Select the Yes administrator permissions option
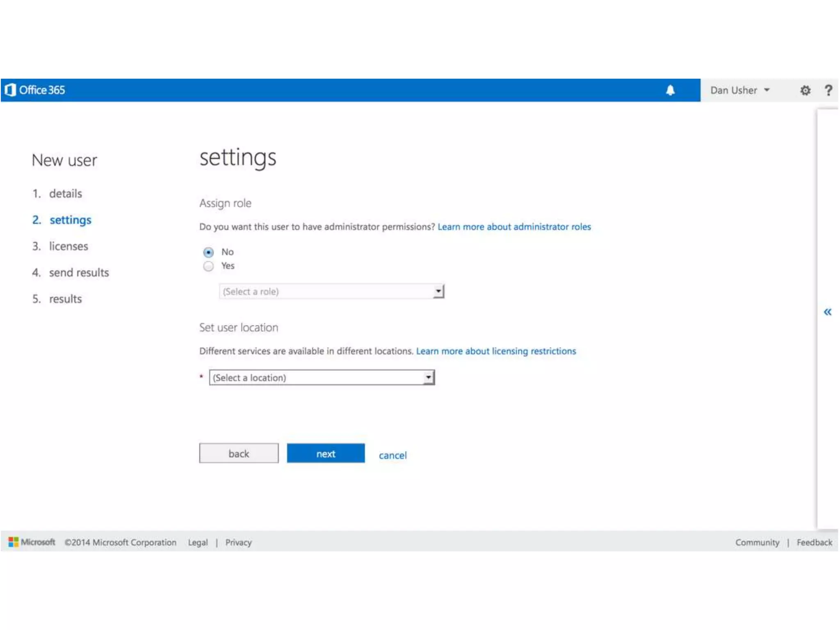 208,267
